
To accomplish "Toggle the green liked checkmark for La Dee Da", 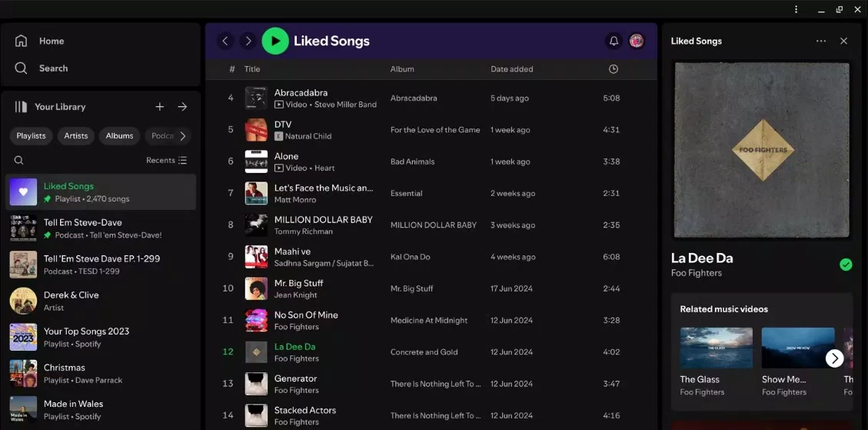I will (846, 265).
